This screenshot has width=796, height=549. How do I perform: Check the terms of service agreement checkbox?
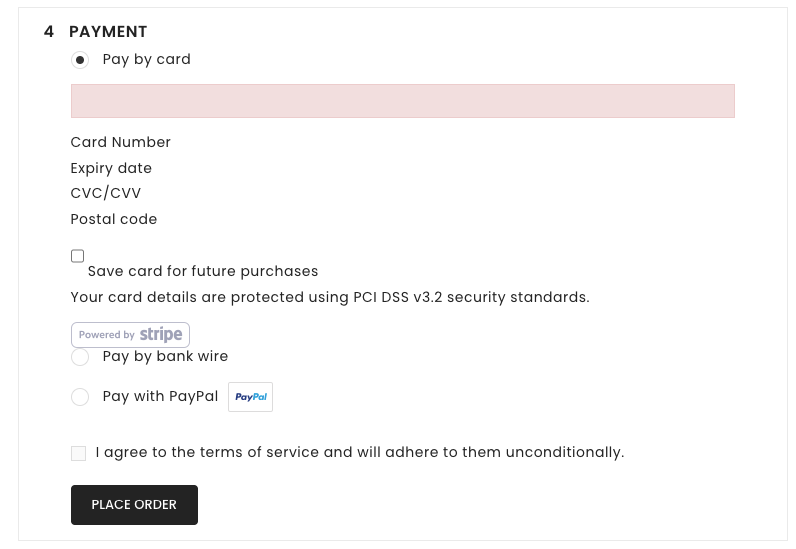coord(79,453)
